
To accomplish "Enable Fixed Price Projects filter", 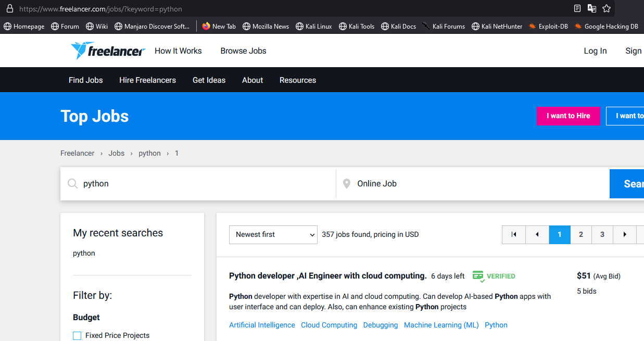I will (x=77, y=336).
